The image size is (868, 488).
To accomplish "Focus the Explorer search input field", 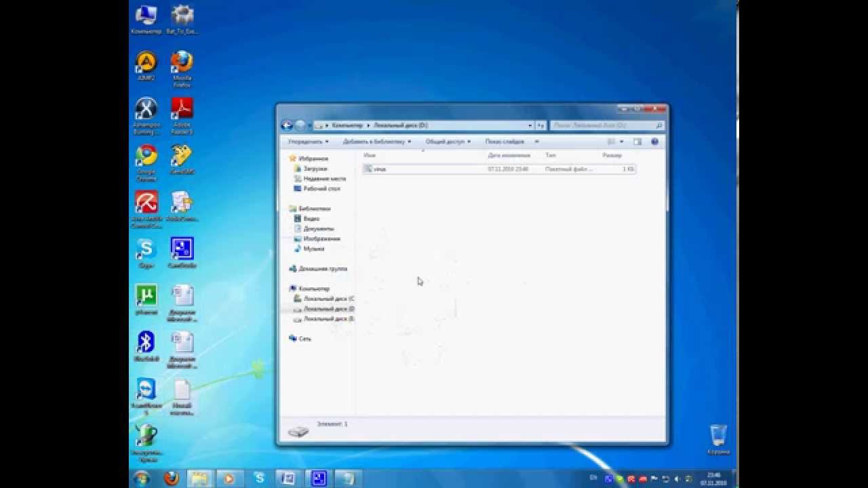I will pyautogui.click(x=602, y=125).
